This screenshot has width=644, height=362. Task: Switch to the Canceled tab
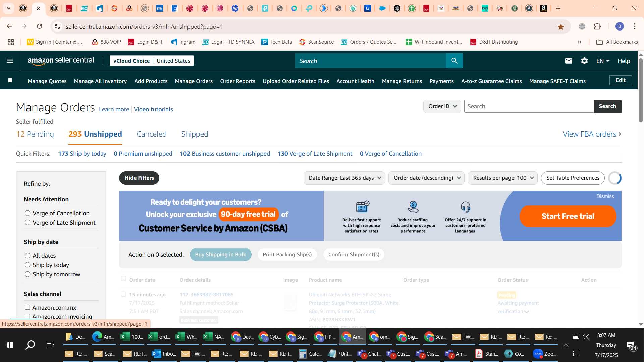pos(152,134)
